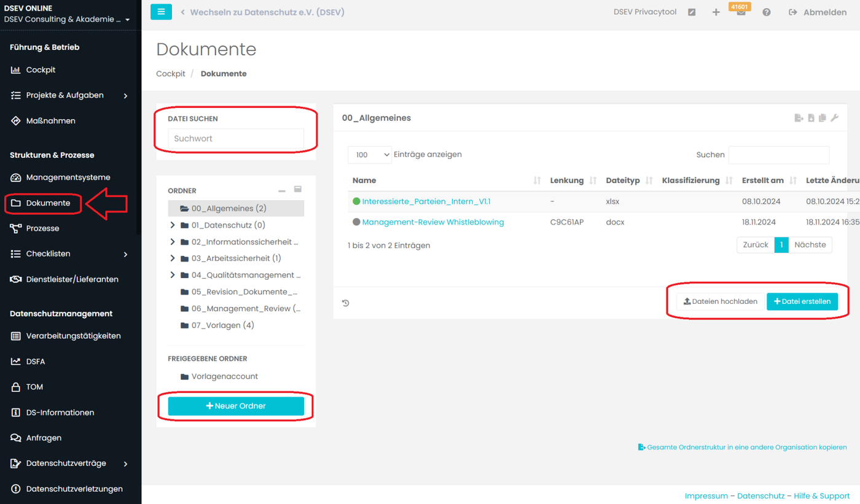
Task: Collapse all folders with the minus icon
Action: 282,191
